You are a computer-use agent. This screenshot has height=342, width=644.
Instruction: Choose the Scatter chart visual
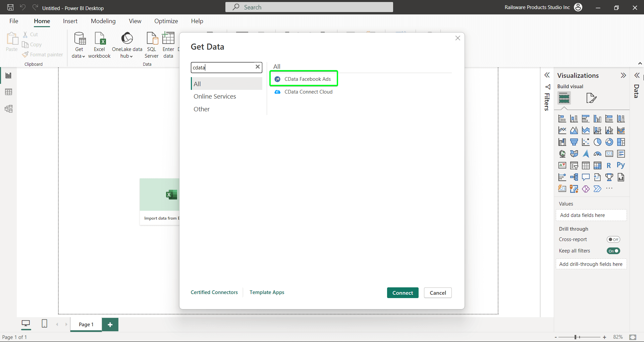pyautogui.click(x=586, y=142)
